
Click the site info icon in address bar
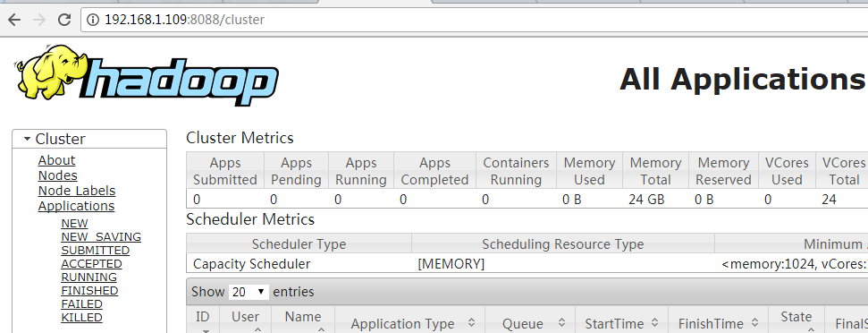pyautogui.click(x=94, y=20)
